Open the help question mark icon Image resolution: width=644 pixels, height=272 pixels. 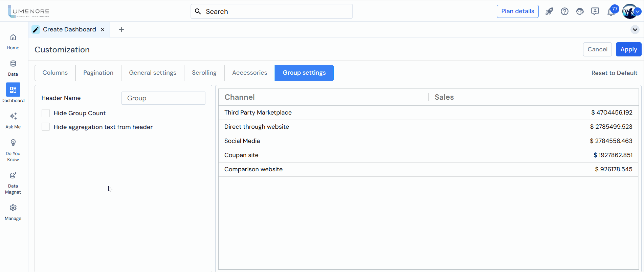coord(564,11)
